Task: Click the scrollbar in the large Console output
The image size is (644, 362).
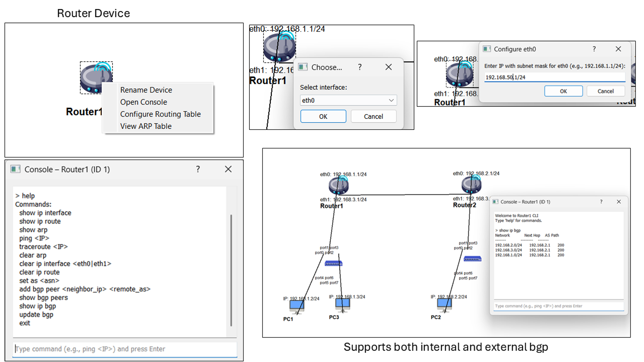Action: click(x=231, y=270)
